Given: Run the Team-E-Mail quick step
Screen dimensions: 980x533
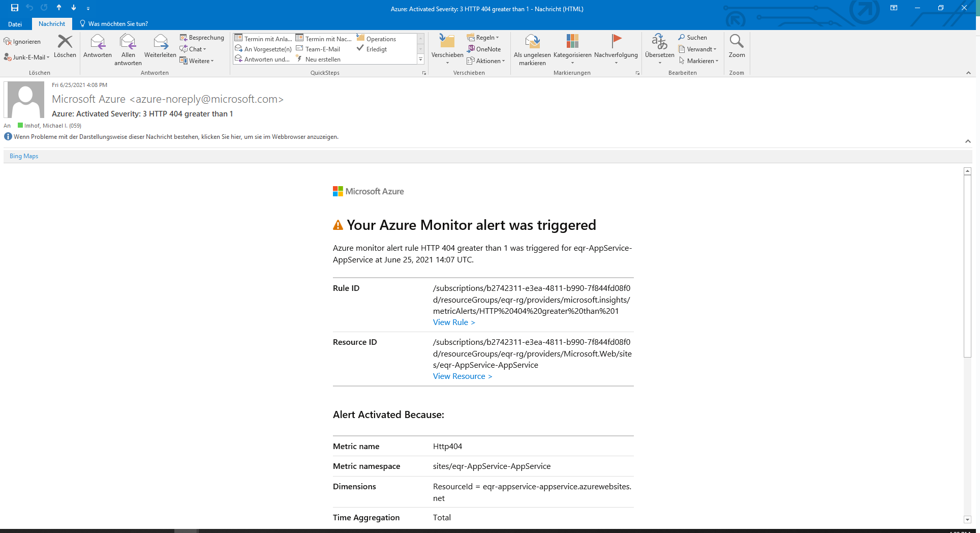Looking at the screenshot, I should 318,49.
